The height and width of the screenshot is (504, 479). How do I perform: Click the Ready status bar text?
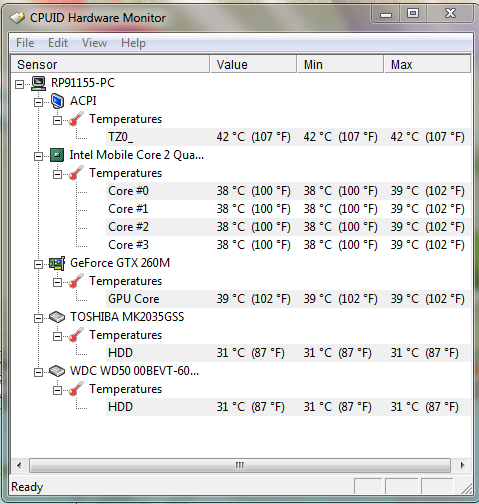coord(27,487)
